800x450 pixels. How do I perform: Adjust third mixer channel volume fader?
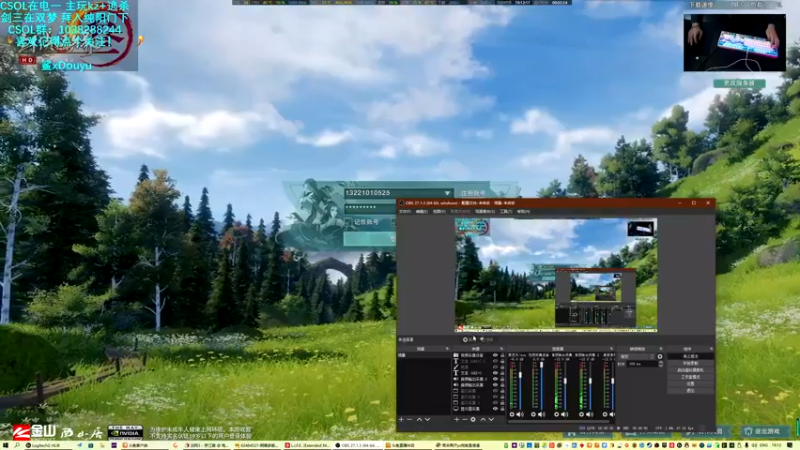pos(565,385)
